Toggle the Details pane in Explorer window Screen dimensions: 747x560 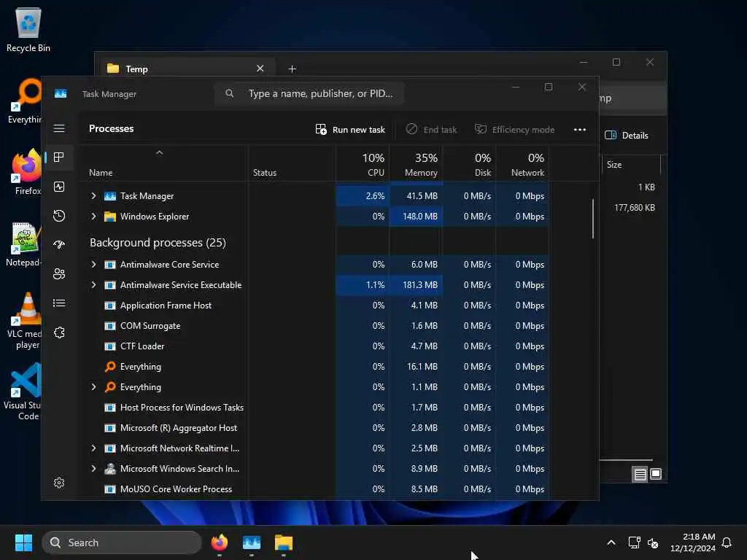click(626, 135)
